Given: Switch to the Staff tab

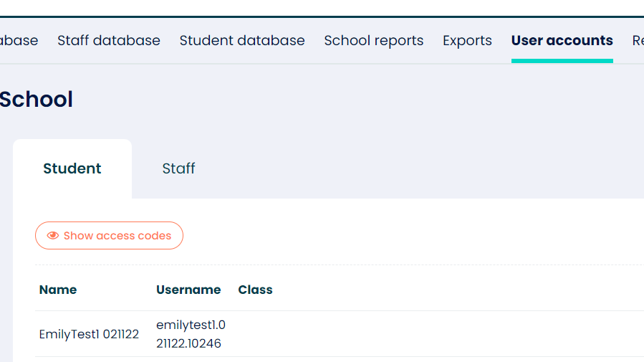Looking at the screenshot, I should tap(178, 168).
